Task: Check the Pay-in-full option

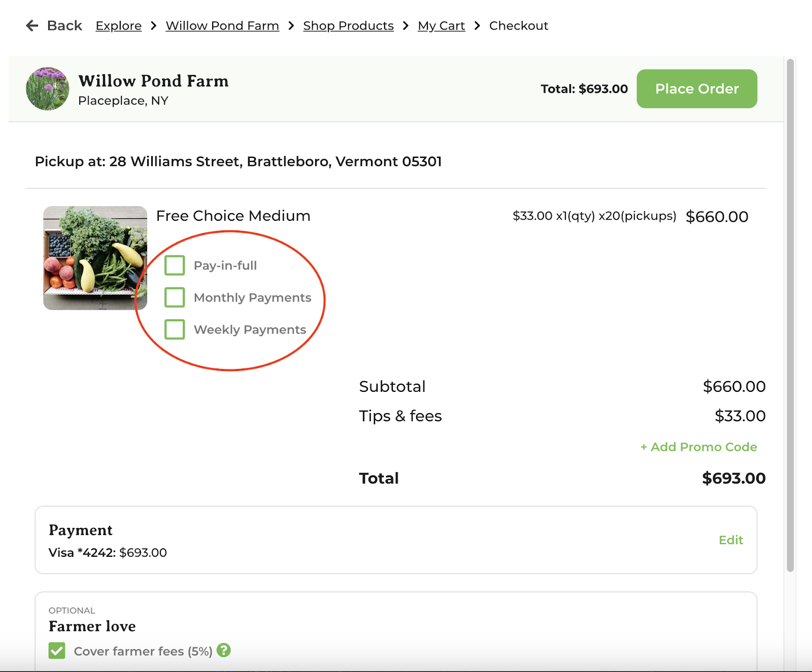Action: pyautogui.click(x=175, y=265)
